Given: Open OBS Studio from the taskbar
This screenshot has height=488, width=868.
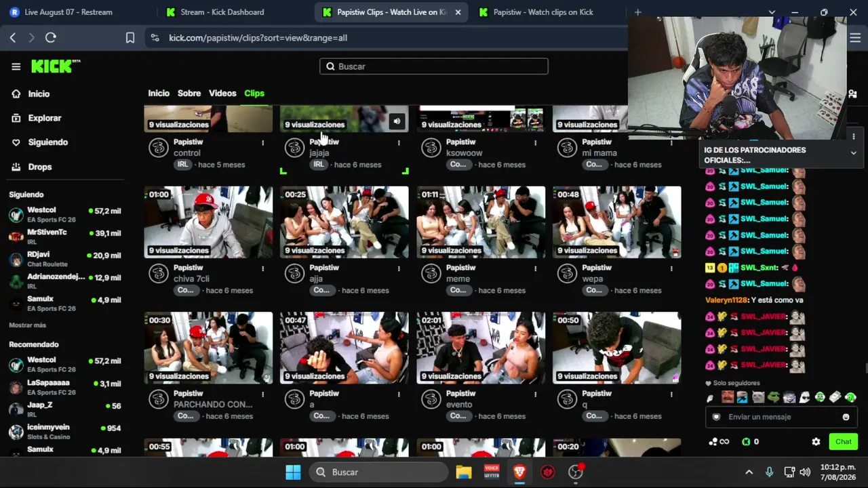Looking at the screenshot, I should [x=576, y=472].
